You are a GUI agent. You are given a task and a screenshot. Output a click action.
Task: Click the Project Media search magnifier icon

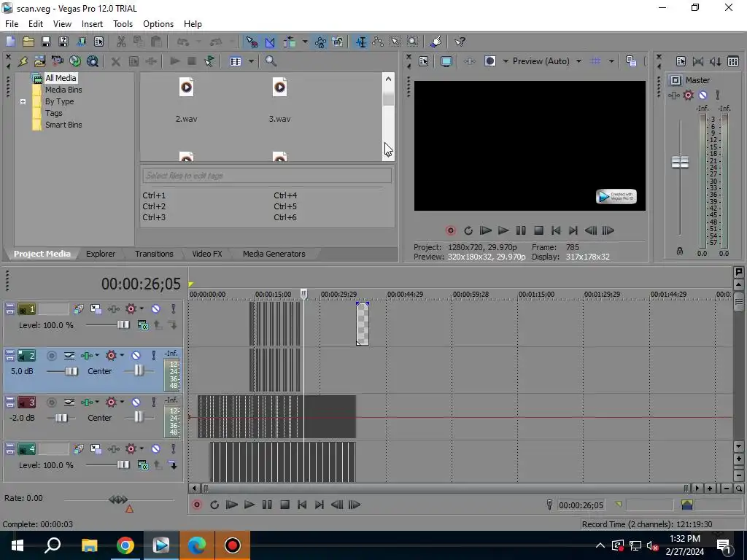(271, 61)
